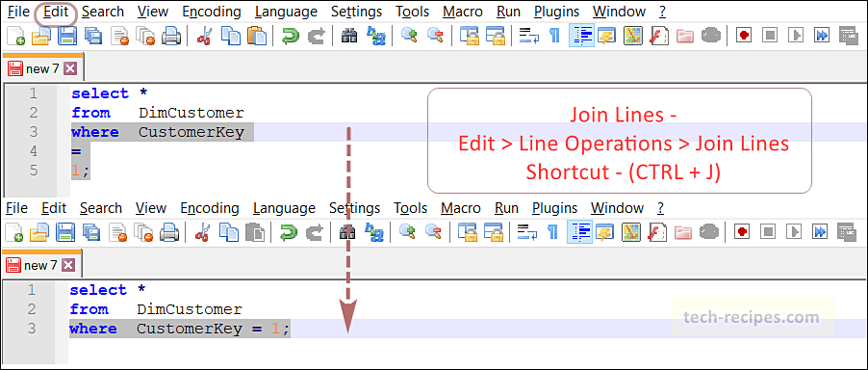This screenshot has width=868, height=370.
Task: Click Find binoculars icon in upper window toolbar
Action: (349, 36)
